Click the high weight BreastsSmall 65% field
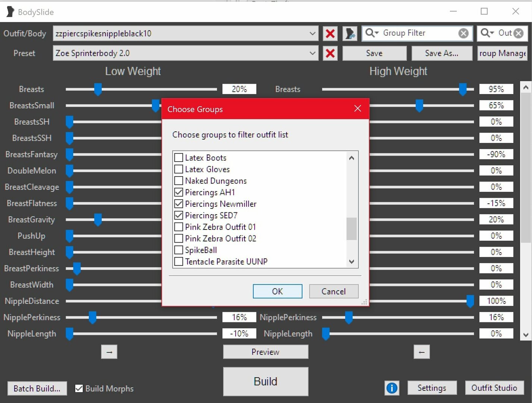 (x=496, y=106)
